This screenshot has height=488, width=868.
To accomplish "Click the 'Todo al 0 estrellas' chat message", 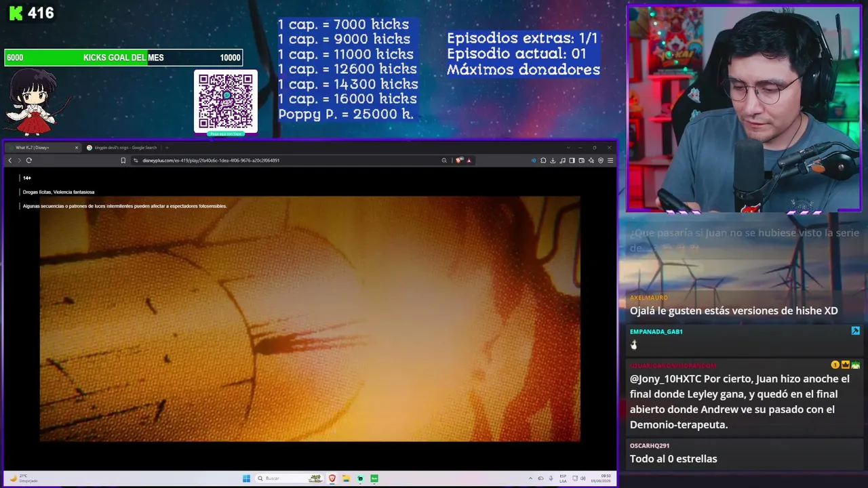I will (x=673, y=459).
